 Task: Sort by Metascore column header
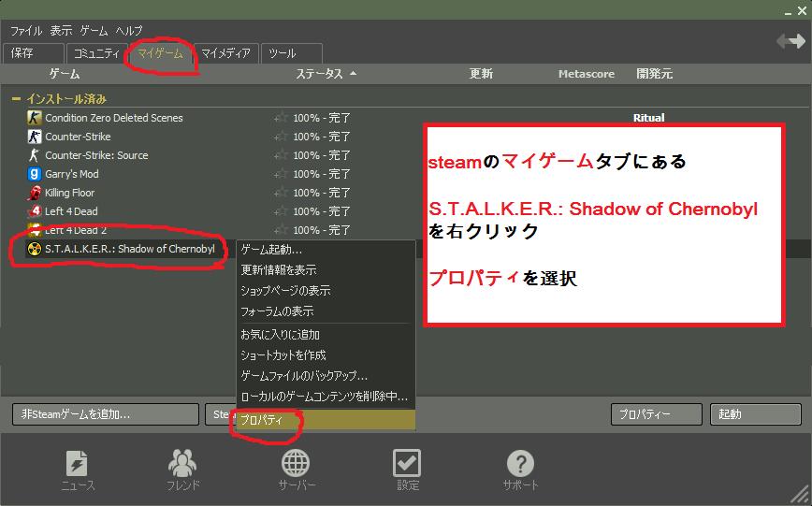(587, 74)
